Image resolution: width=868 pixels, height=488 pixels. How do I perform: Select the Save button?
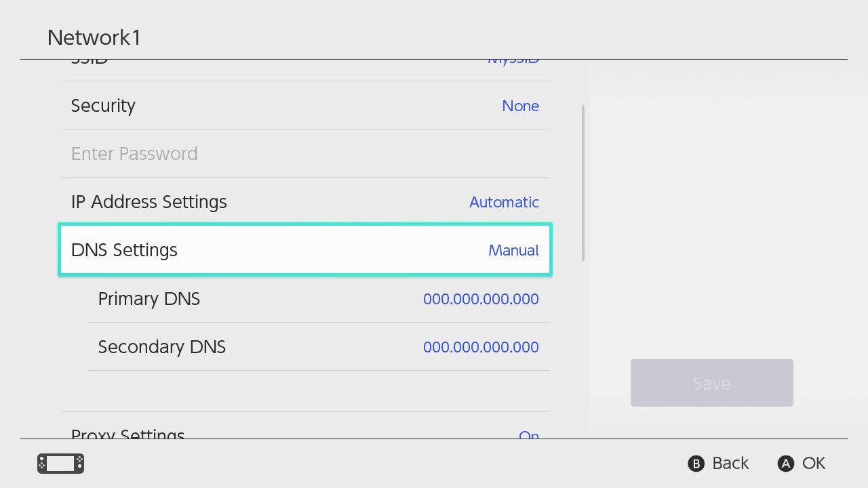point(711,382)
